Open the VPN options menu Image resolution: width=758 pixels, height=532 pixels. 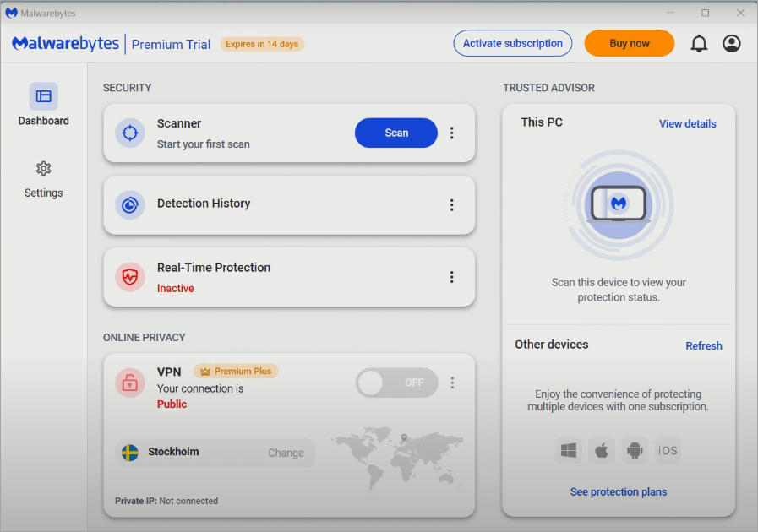pyautogui.click(x=452, y=382)
